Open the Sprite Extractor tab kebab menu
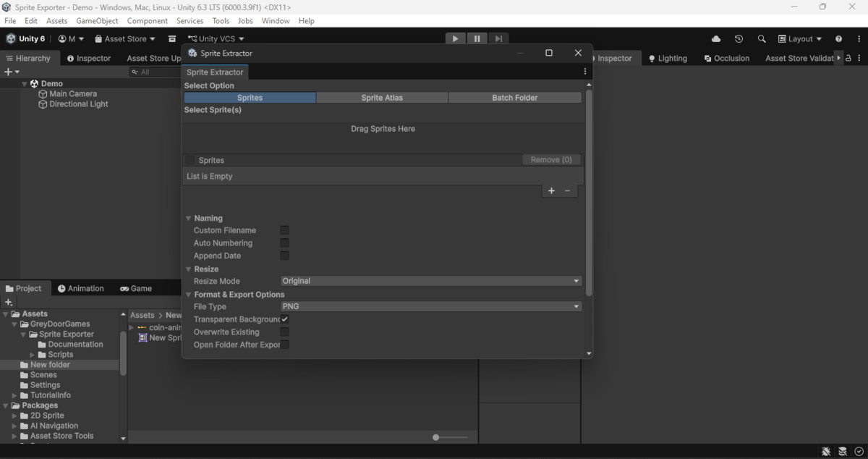The height and width of the screenshot is (459, 868). [585, 72]
